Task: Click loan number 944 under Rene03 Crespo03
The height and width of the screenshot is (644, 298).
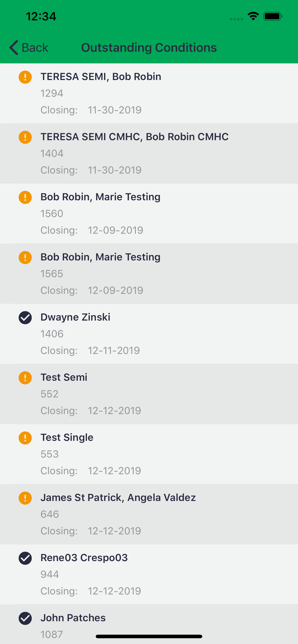Action: (50, 574)
